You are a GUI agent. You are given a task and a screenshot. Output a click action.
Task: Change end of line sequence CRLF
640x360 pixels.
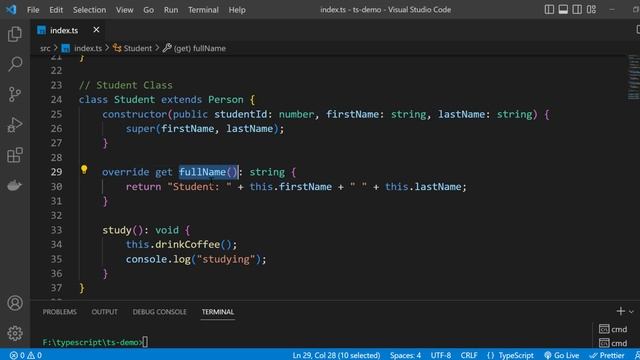[x=469, y=355]
